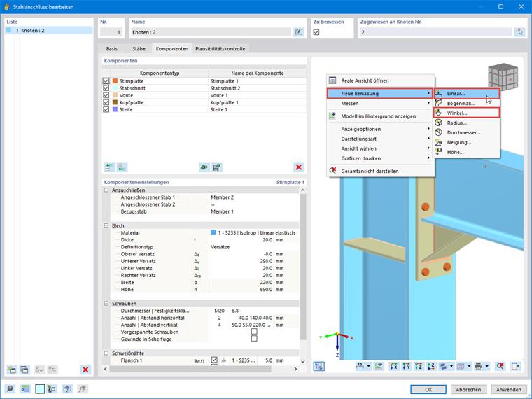Enable Gewinde in Scherfuge checkbox
The image size is (532, 399).
(x=254, y=339)
